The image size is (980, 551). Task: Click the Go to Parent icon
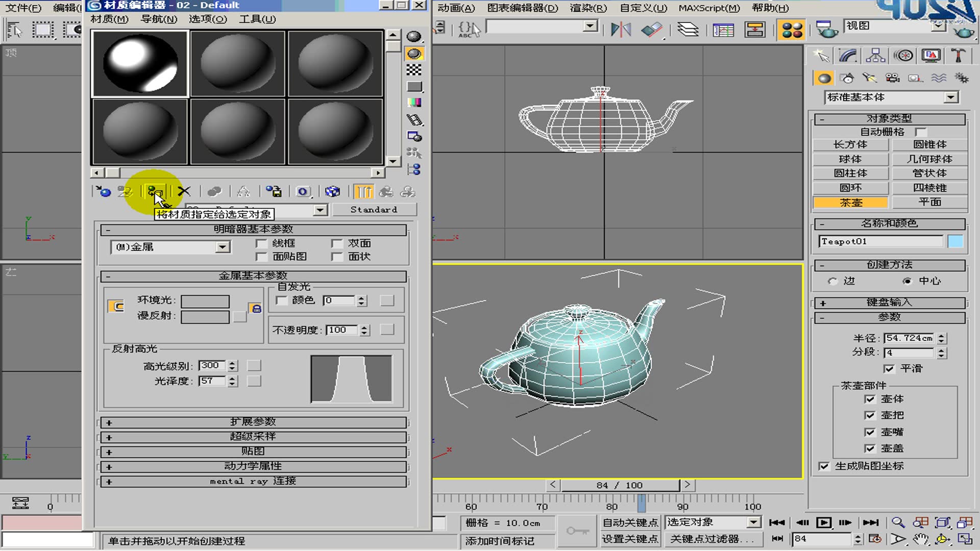coord(386,191)
